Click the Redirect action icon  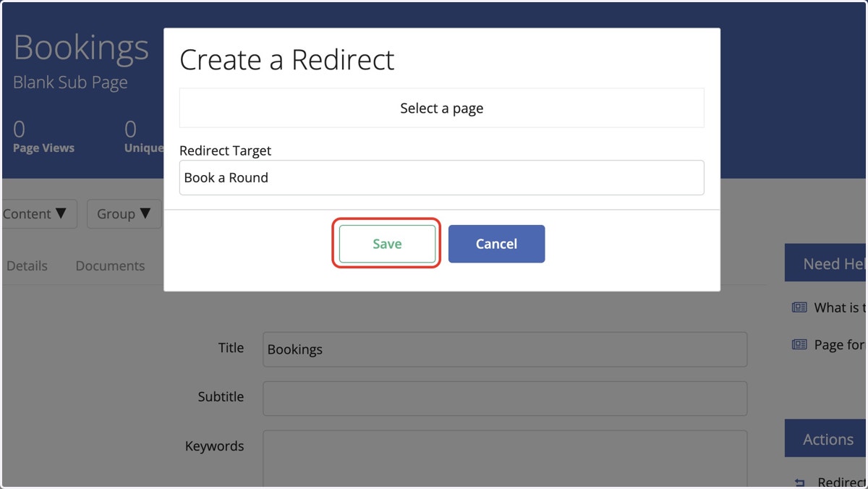coord(799,482)
